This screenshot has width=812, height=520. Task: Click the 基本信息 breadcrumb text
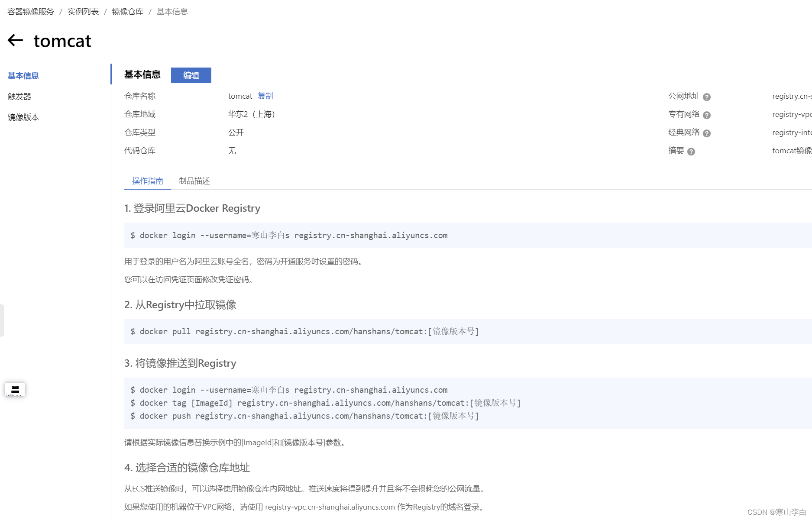(172, 12)
